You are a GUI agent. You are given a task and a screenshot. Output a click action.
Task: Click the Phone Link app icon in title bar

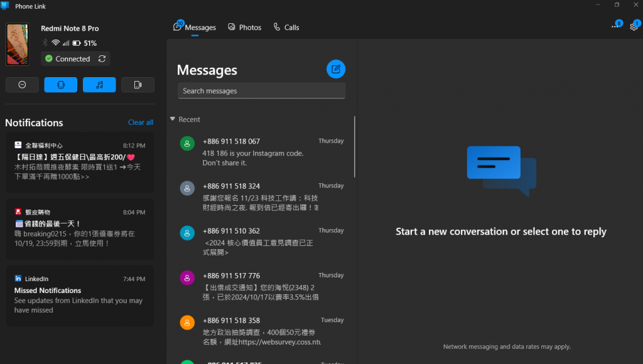click(5, 5)
